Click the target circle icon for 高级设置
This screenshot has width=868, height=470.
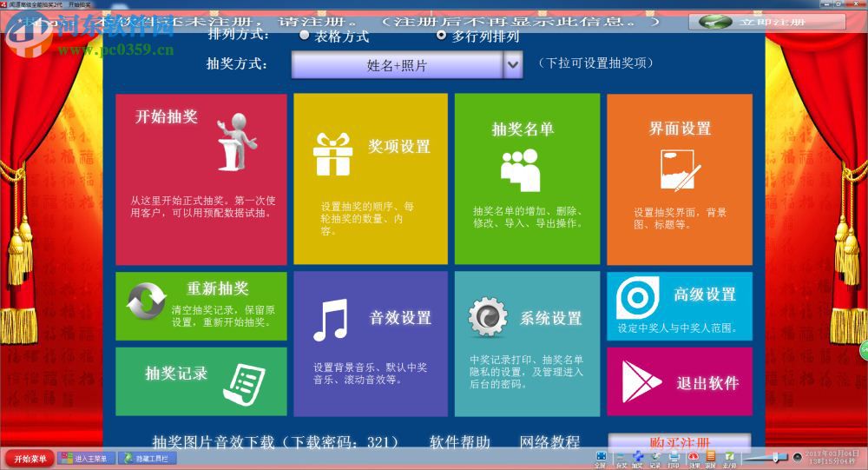[x=638, y=298]
